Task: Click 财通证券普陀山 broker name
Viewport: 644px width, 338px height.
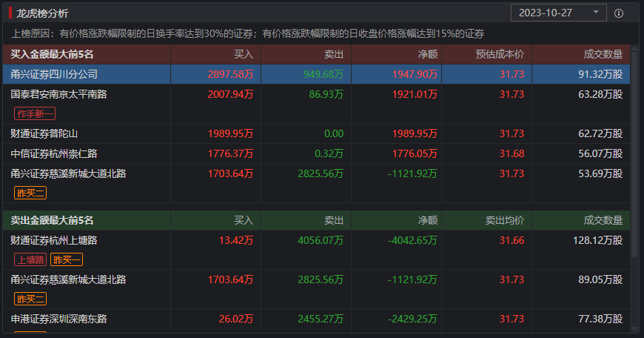Action: coord(44,133)
